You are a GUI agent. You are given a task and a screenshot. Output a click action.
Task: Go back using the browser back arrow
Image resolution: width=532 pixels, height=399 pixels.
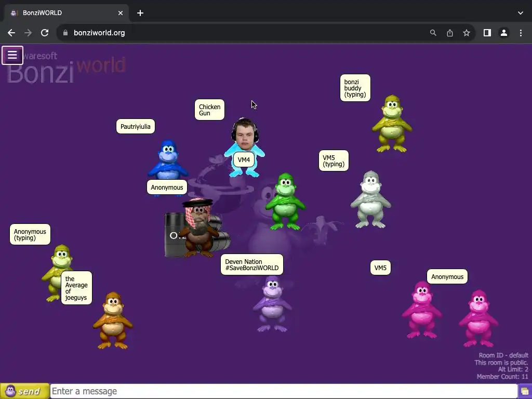[11, 33]
